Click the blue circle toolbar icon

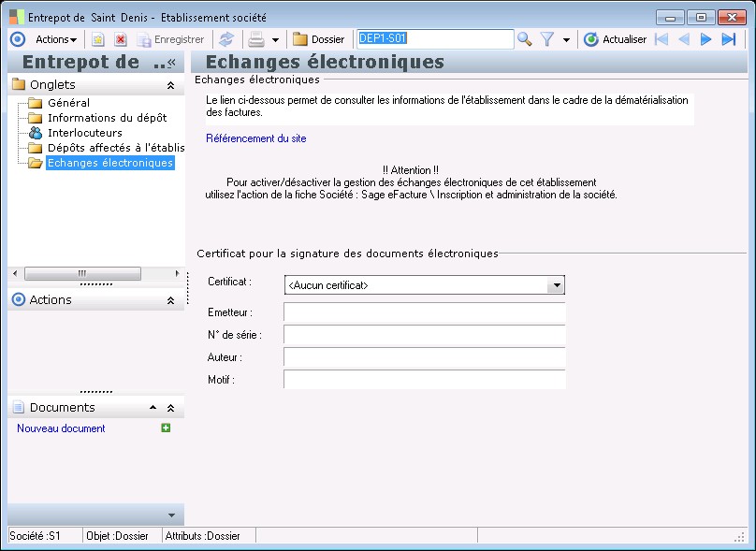18,39
